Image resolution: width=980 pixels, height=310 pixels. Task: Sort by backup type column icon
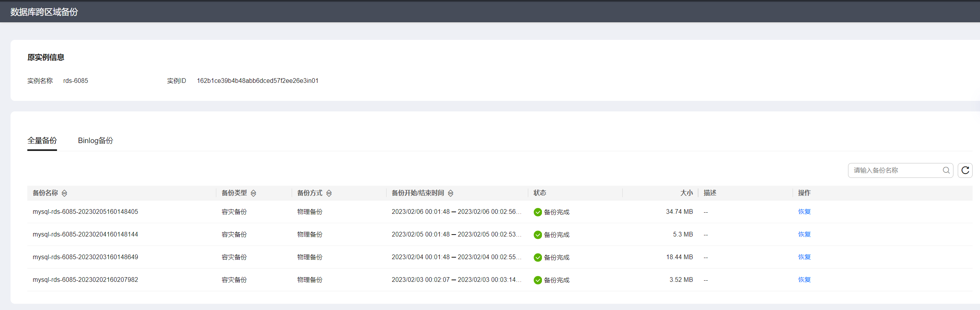(x=253, y=193)
